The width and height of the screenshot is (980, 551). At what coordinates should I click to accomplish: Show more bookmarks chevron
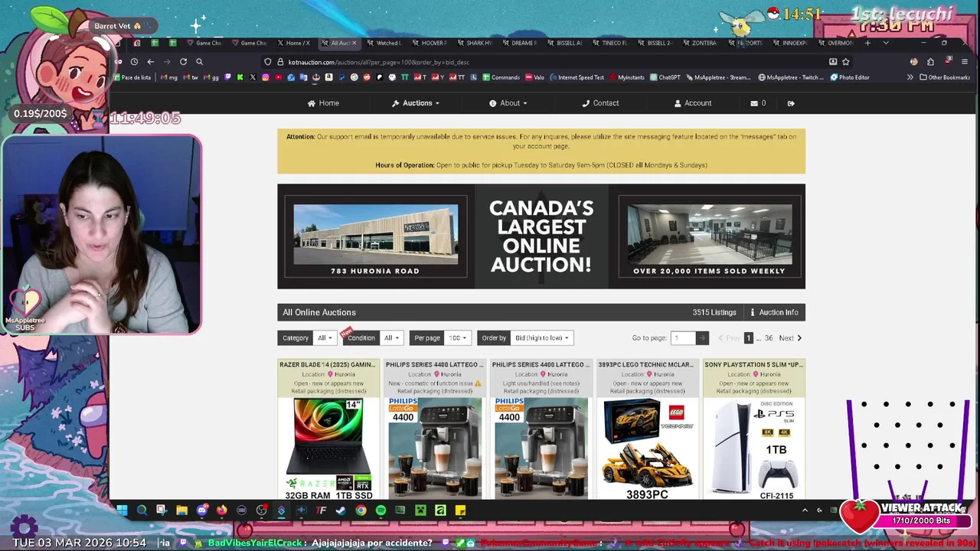point(910,77)
